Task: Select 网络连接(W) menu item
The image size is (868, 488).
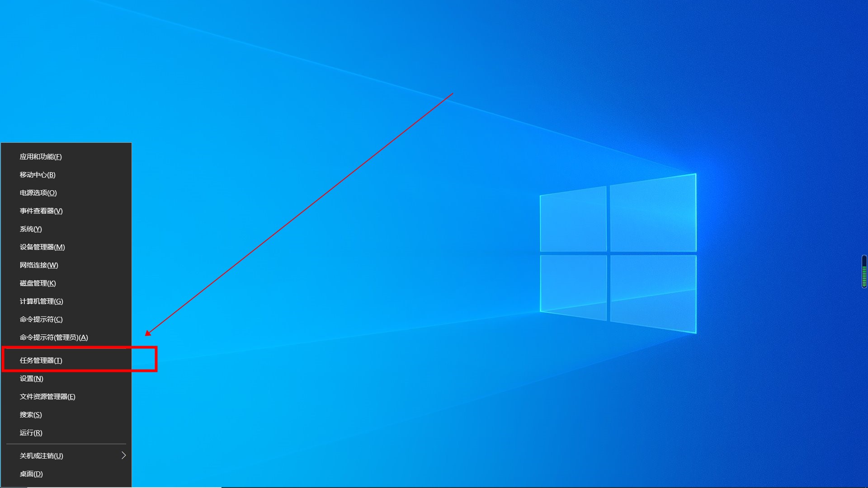Action: click(x=39, y=265)
